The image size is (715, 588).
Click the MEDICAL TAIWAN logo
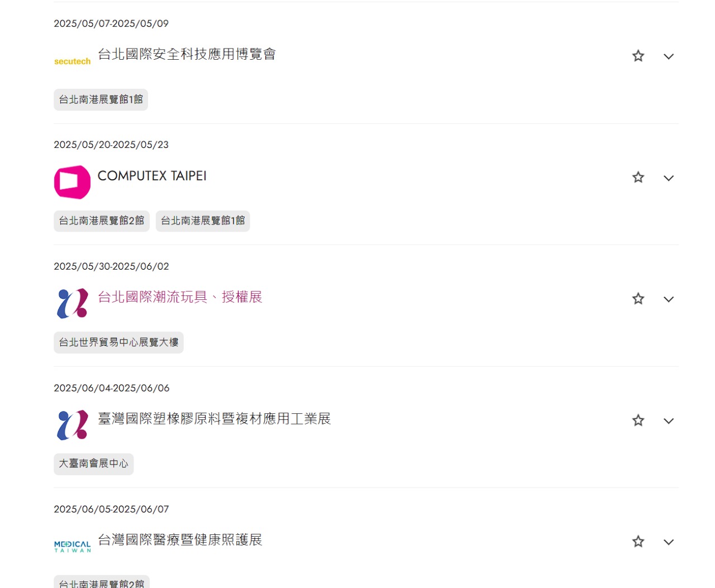[x=72, y=546]
